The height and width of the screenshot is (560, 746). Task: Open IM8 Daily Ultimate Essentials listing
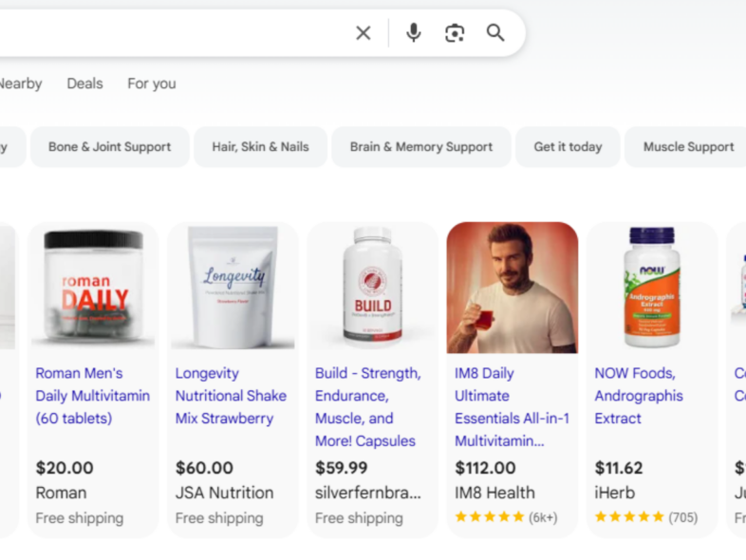[x=512, y=407]
